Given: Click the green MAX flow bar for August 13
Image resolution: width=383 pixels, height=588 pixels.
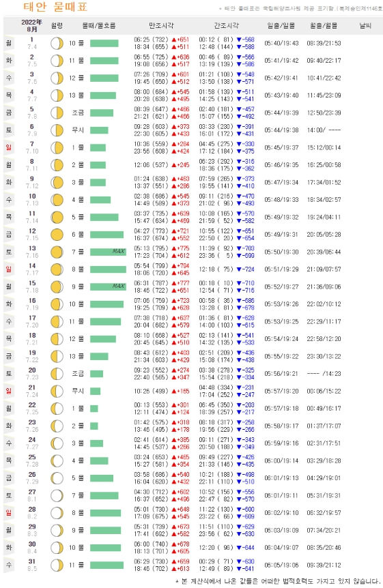Looking at the screenshot, I should 108,252.
